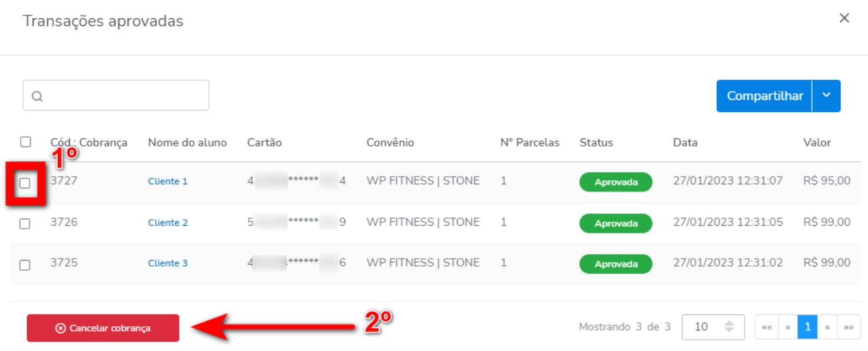Image resolution: width=868 pixels, height=351 pixels.
Task: Toggle the select-all header checkbox
Action: coord(25,142)
